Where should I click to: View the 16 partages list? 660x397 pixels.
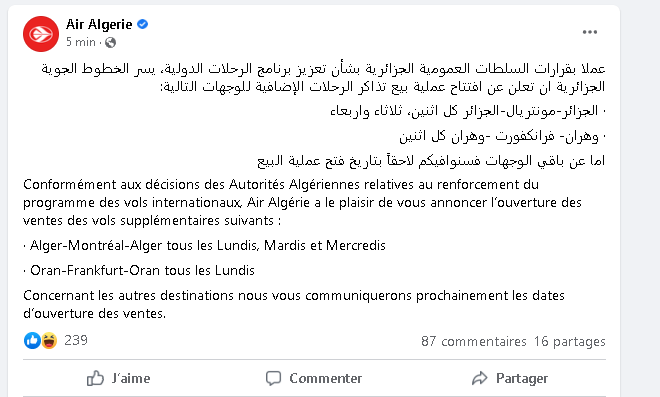pos(570,341)
